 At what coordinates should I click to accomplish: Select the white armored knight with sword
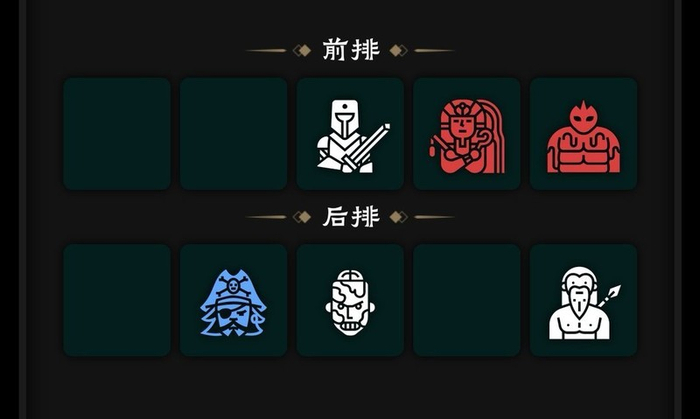pos(350,134)
